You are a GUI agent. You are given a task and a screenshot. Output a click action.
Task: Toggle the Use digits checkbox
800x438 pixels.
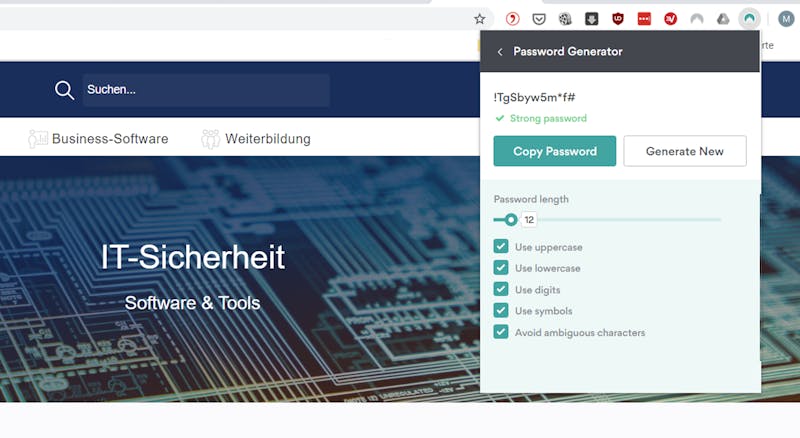click(x=501, y=289)
